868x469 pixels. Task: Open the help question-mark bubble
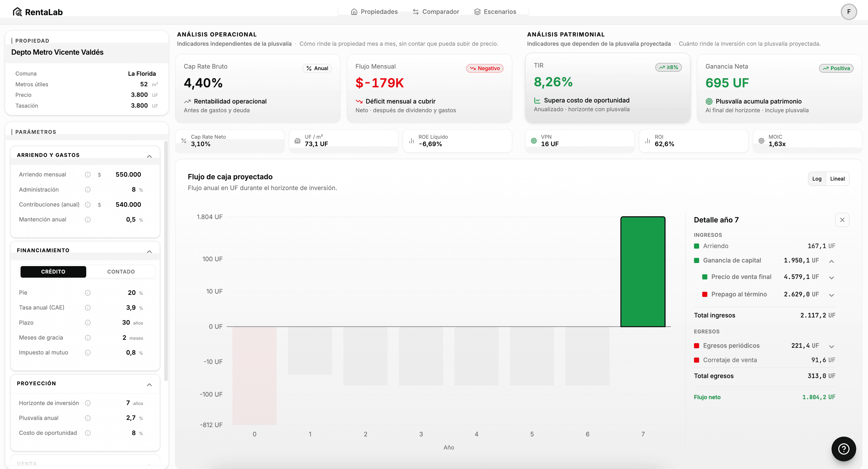pyautogui.click(x=843, y=449)
